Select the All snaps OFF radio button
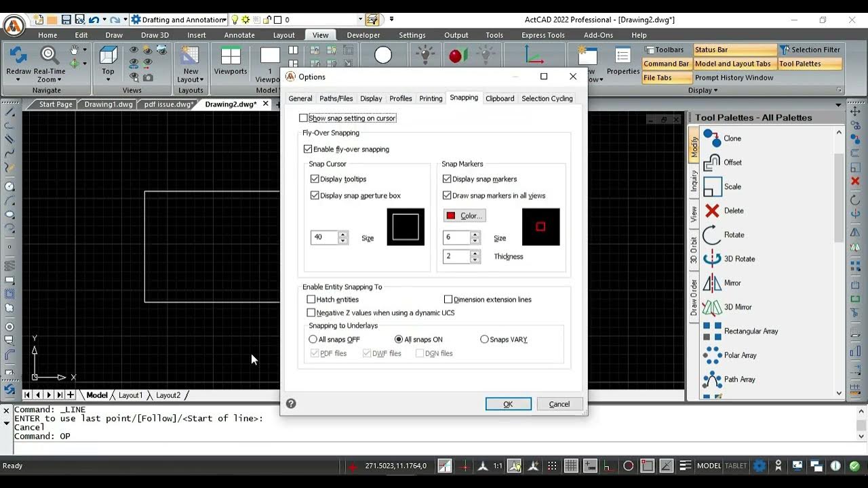The image size is (868, 488). tap(313, 339)
